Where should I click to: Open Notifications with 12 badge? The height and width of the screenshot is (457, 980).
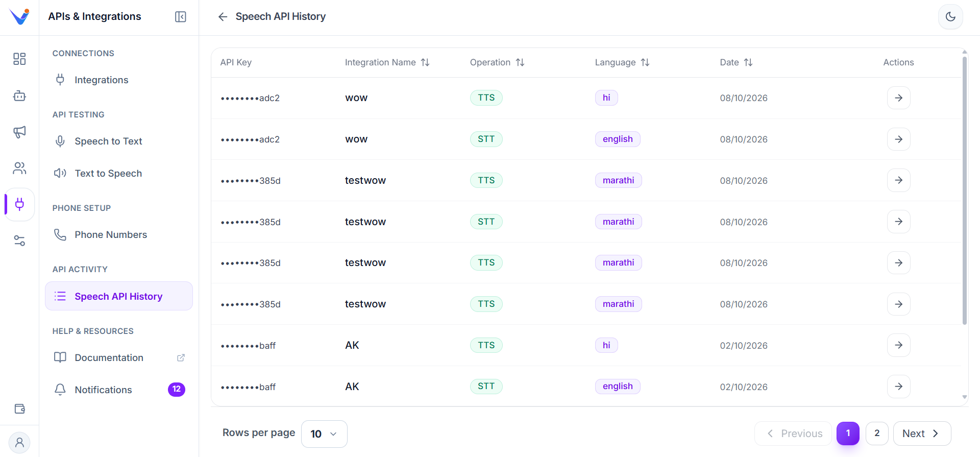[119, 390]
